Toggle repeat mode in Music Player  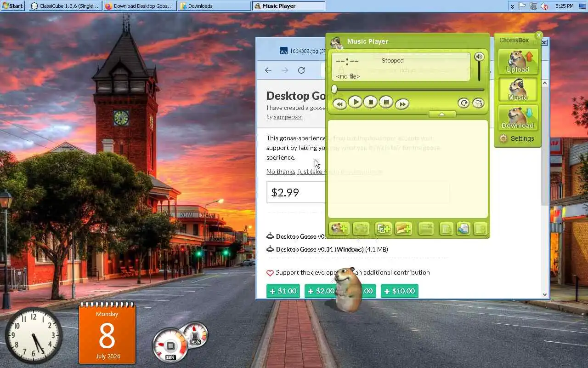tap(464, 103)
